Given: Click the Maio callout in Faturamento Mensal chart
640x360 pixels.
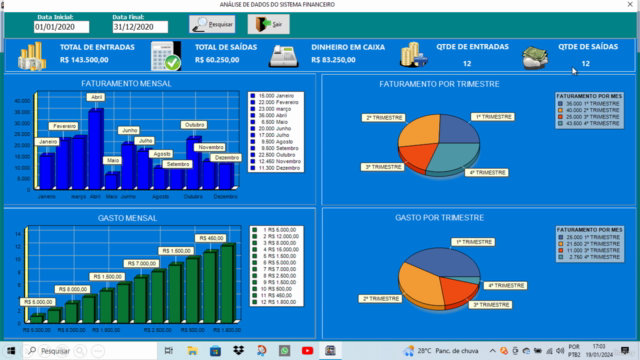Looking at the screenshot, I should (112, 160).
